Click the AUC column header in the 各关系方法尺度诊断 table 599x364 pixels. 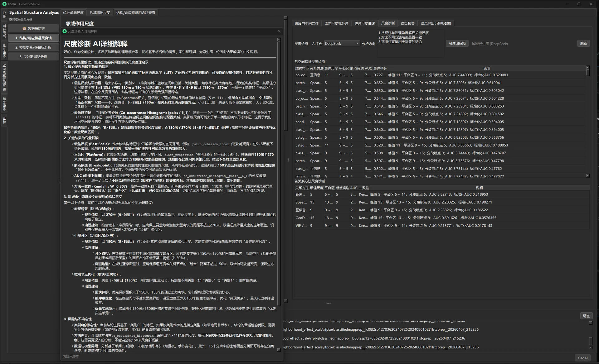point(354,188)
